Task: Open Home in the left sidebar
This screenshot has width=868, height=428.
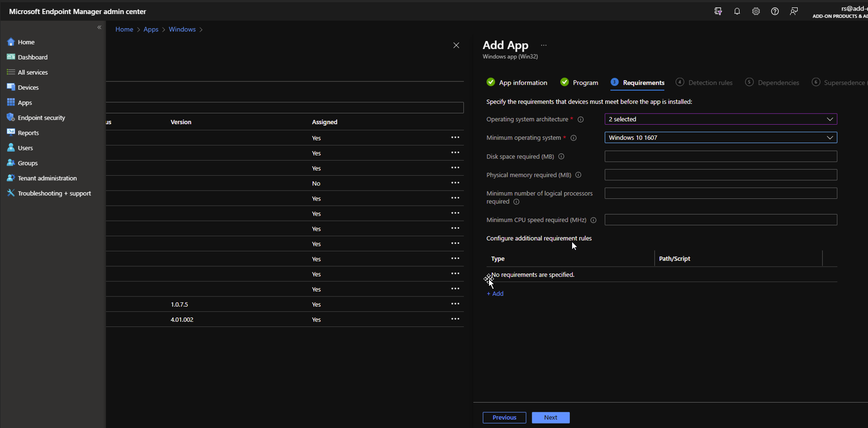Action: pyautogui.click(x=26, y=42)
